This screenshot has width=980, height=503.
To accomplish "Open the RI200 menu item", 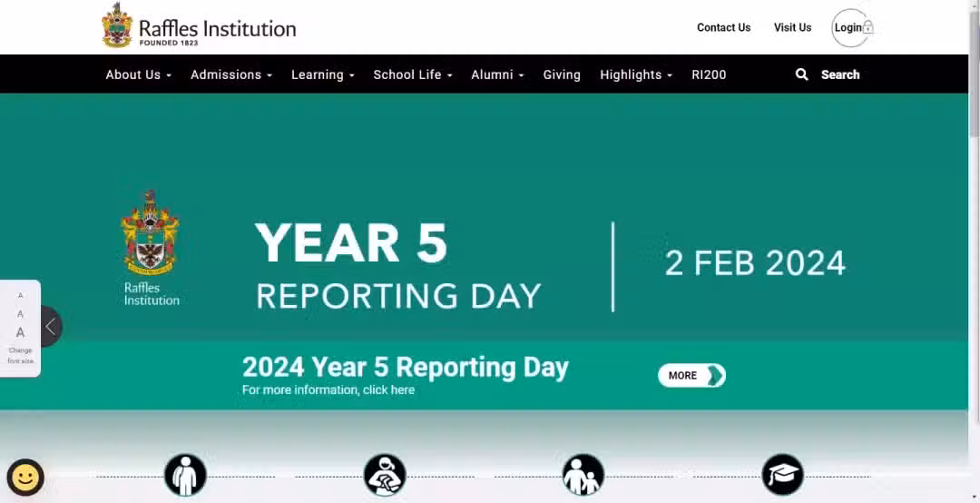I will coord(709,74).
